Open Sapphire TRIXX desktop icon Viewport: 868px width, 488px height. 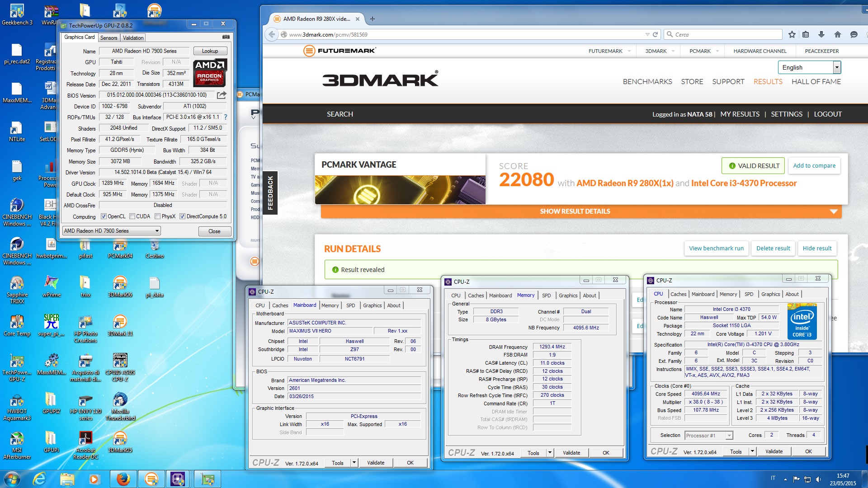(x=17, y=290)
